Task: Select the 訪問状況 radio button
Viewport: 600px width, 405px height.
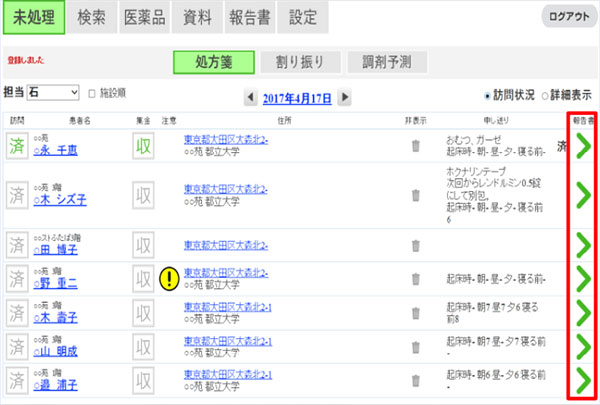Action: tap(487, 96)
